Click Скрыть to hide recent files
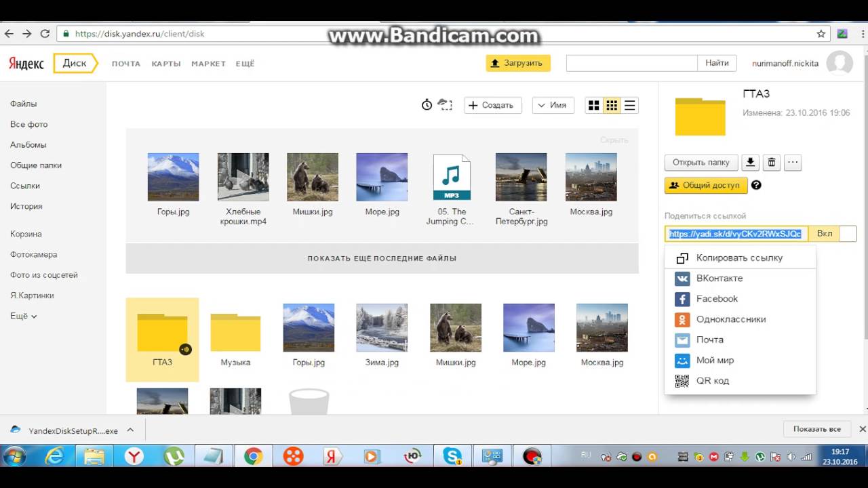868x488 pixels. (x=614, y=140)
